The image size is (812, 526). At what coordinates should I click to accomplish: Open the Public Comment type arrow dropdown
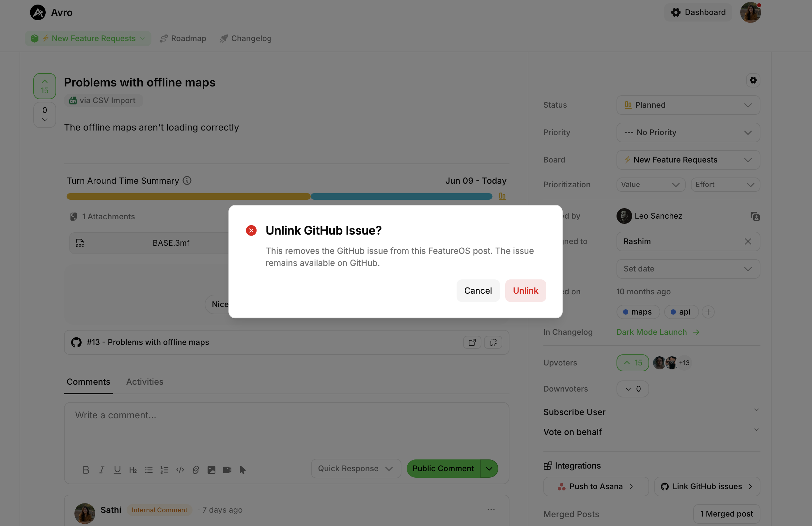pos(489,468)
